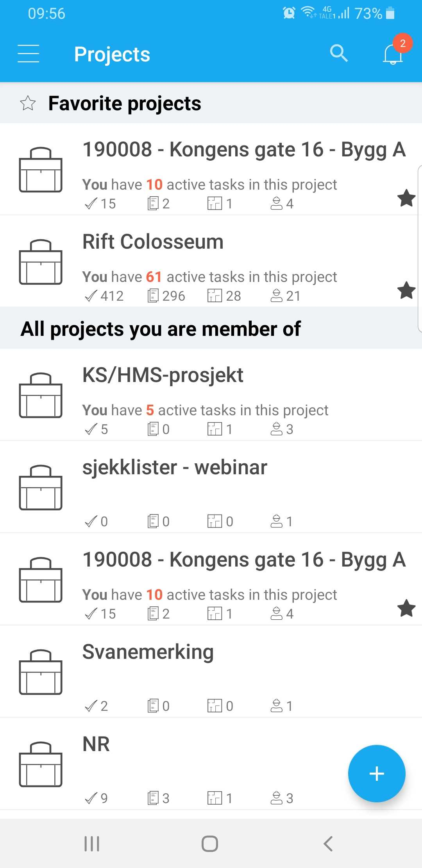
Task: Tap the search magnifier icon
Action: (338, 53)
